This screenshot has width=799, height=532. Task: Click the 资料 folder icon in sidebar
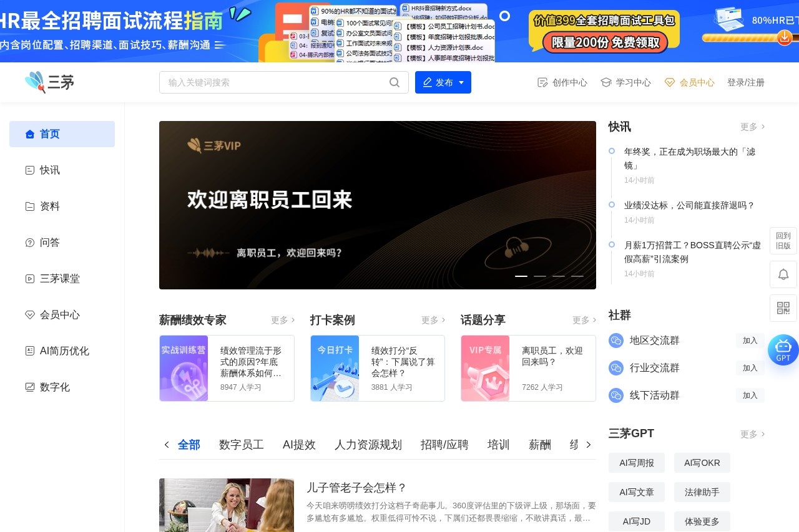pyautogui.click(x=29, y=206)
